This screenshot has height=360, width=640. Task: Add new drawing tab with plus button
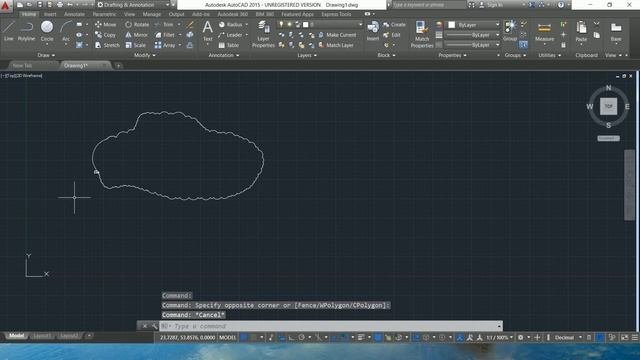[x=118, y=65]
